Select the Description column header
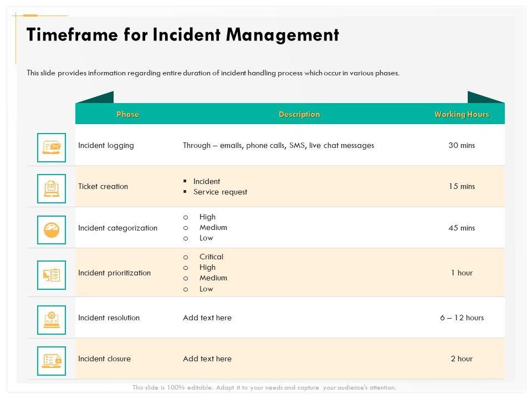Image resolution: width=532 pixels, height=399 pixels. coord(299,114)
